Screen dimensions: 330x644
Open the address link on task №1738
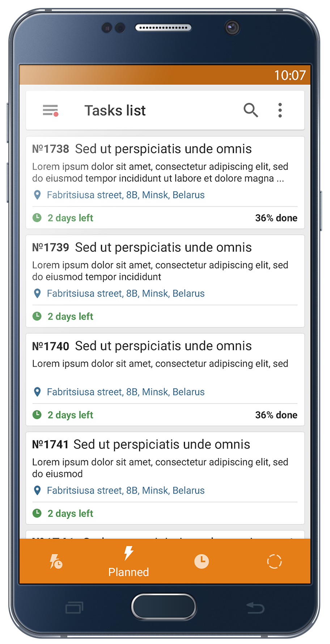126,195
